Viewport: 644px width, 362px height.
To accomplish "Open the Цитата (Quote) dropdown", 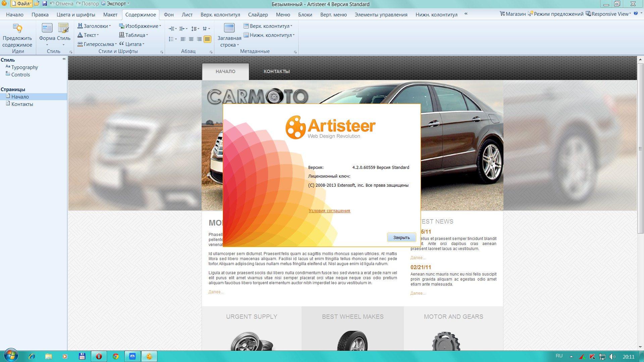I will coord(132,44).
